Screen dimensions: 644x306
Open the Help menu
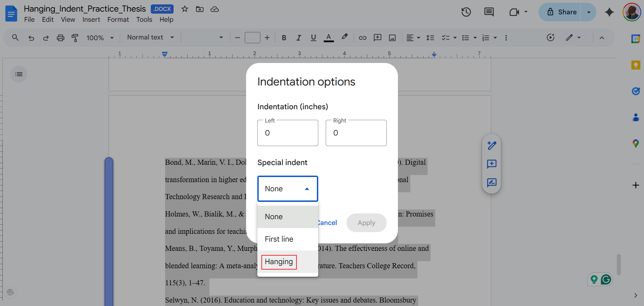(x=166, y=20)
